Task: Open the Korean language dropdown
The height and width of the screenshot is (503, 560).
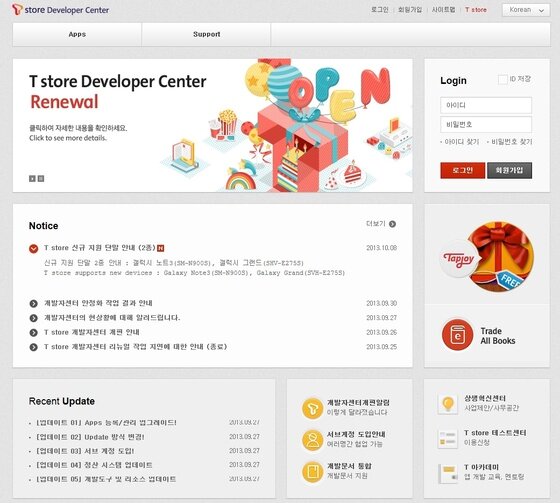Action: coord(526,10)
